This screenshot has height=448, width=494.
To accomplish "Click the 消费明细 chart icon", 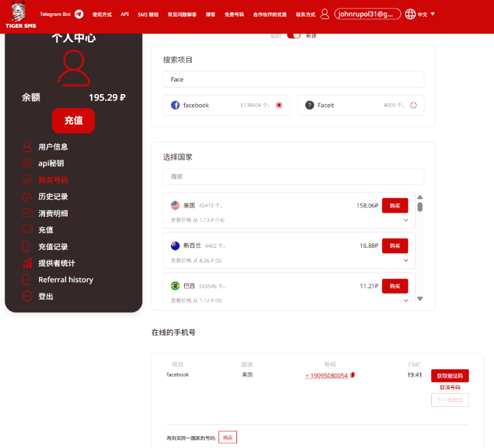I will click(x=27, y=213).
